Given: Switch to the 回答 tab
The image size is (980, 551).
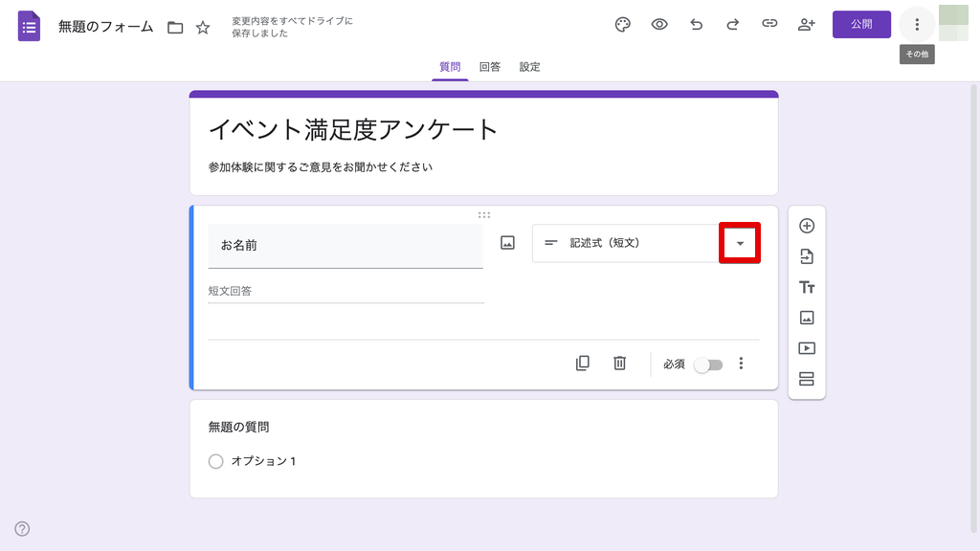Looking at the screenshot, I should (x=490, y=67).
